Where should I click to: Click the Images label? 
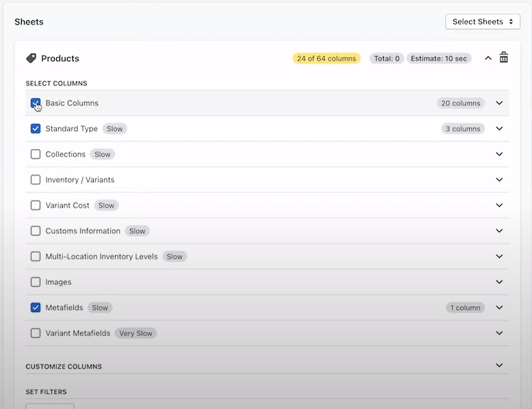58,282
